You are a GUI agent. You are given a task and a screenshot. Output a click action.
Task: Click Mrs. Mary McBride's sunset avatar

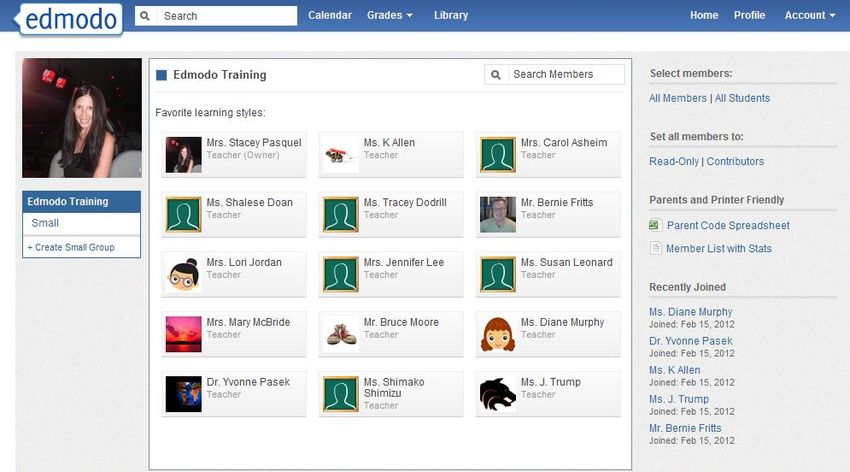point(183,334)
